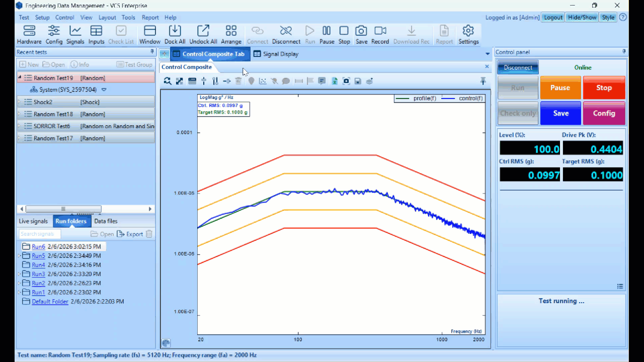The image size is (644, 362).
Task: Click the Excel export icon above the chart
Action: coord(335,81)
